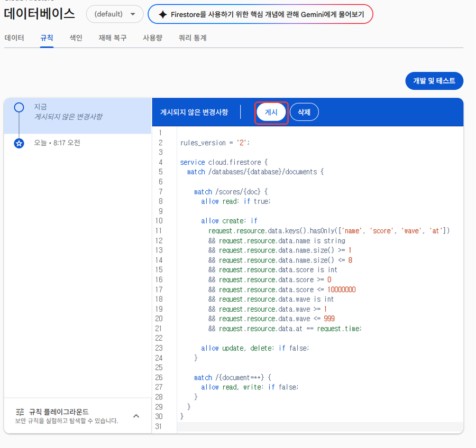Click the allow create: if line
This screenshot has width=476, height=448.
[x=229, y=221]
